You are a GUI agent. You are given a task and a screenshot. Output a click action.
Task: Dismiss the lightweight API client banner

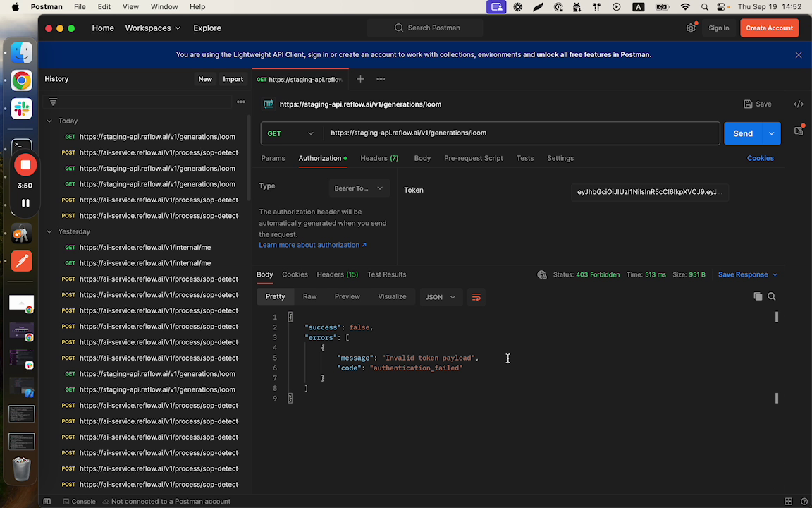click(799, 55)
